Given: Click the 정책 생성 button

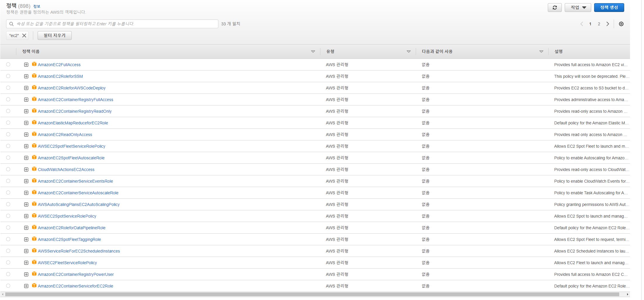Looking at the screenshot, I should (609, 8).
